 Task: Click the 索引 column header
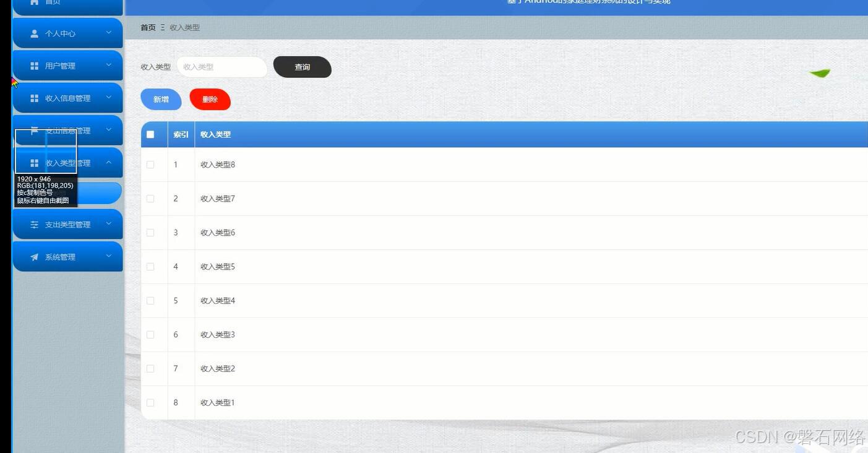(x=181, y=134)
